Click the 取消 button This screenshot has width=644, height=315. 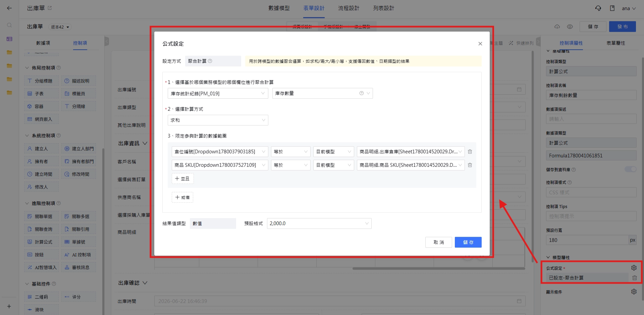pos(439,242)
